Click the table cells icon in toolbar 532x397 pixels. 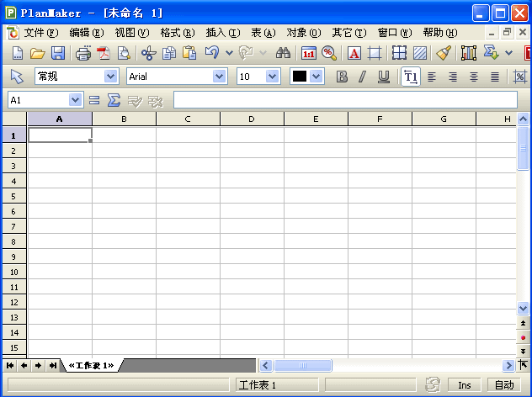tap(375, 53)
